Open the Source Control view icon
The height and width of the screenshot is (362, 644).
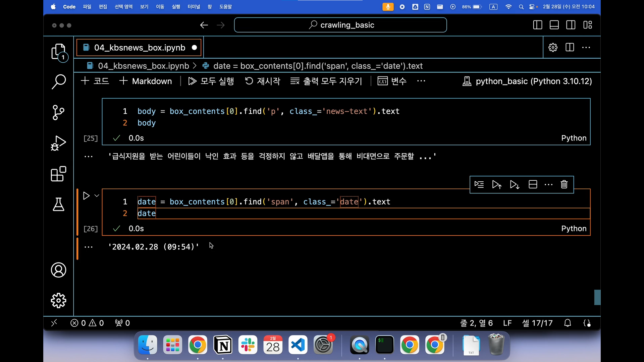click(58, 112)
